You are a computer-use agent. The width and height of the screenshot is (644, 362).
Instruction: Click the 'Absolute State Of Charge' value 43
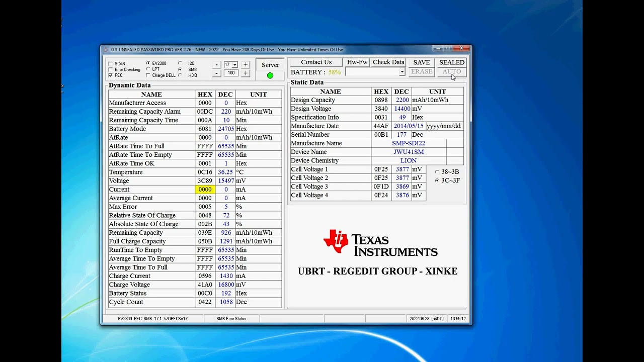226,224
